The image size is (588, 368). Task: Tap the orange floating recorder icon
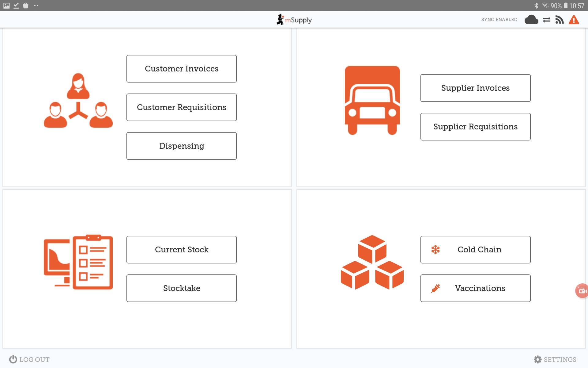pyautogui.click(x=581, y=290)
